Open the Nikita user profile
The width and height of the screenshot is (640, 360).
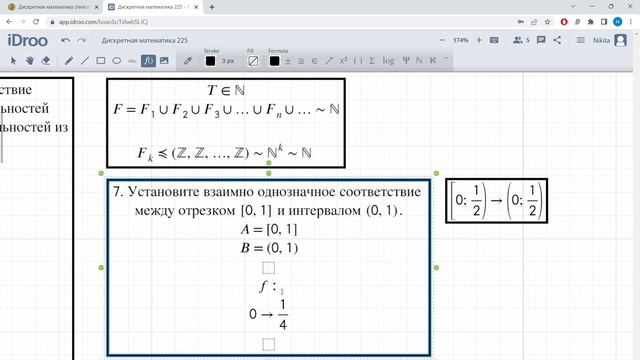coord(610,40)
